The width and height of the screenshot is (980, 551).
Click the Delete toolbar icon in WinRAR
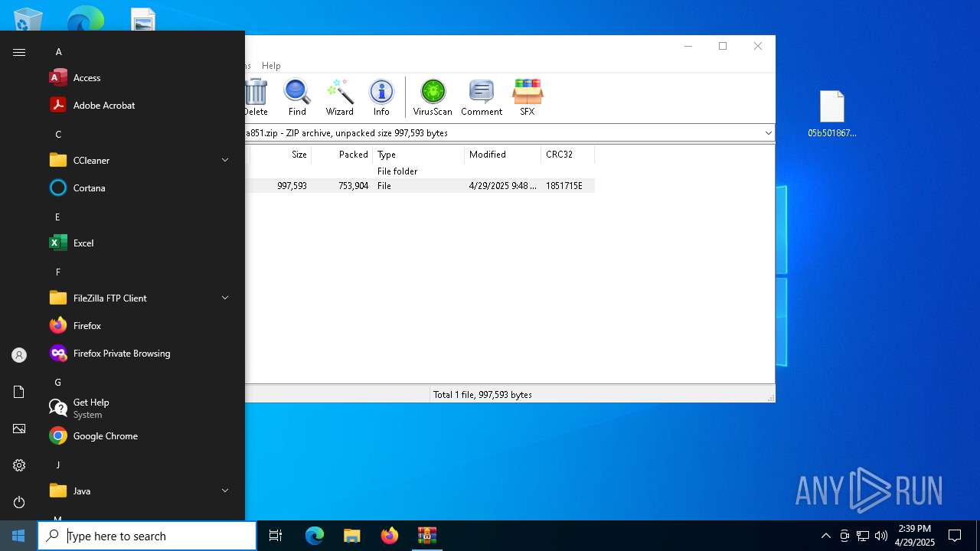click(256, 97)
